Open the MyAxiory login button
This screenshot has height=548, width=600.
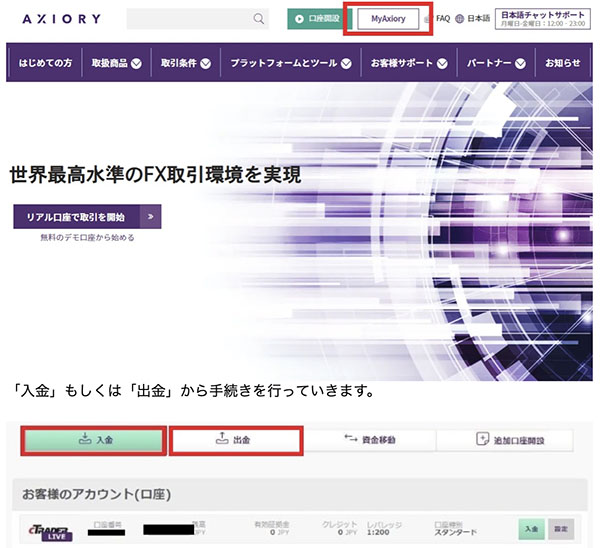(x=388, y=19)
